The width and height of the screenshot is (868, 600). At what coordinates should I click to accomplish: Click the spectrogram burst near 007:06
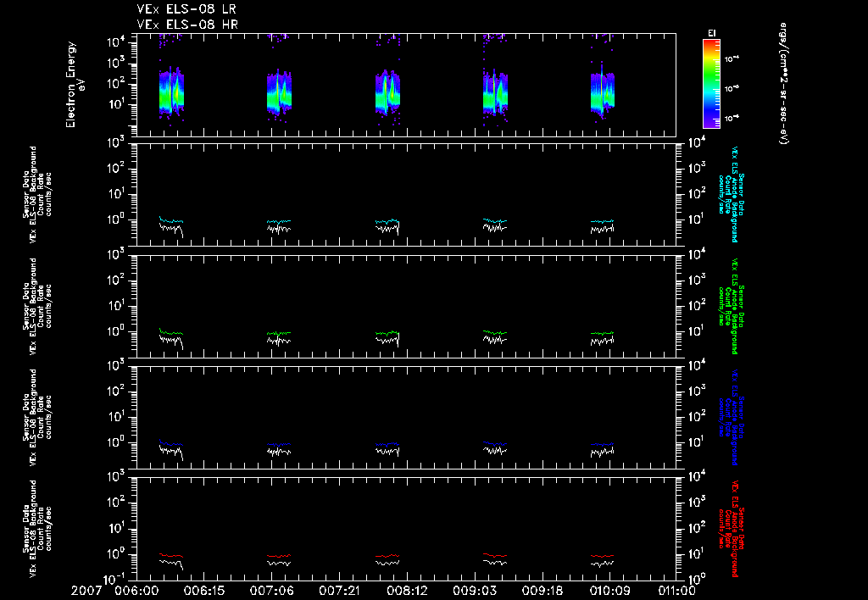(x=279, y=92)
